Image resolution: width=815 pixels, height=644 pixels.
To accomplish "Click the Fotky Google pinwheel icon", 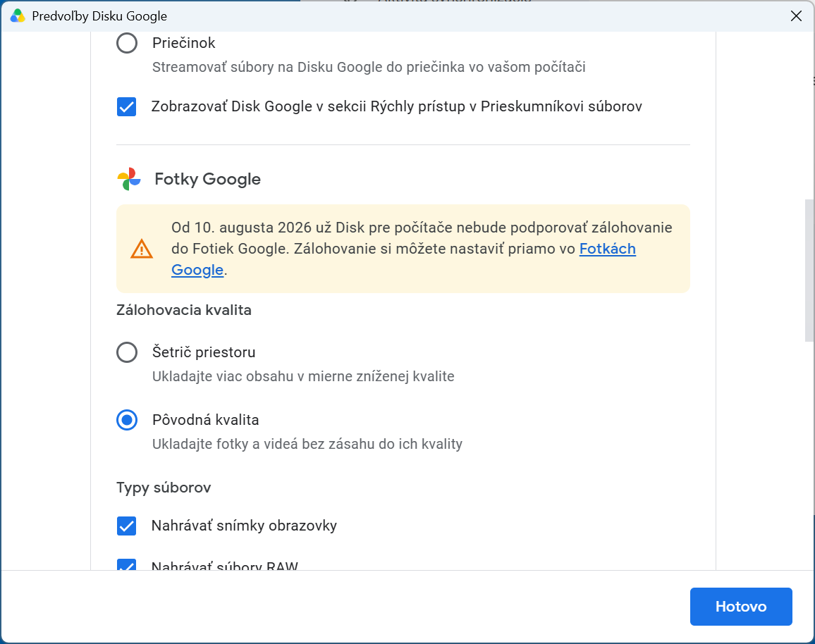I will pyautogui.click(x=129, y=179).
